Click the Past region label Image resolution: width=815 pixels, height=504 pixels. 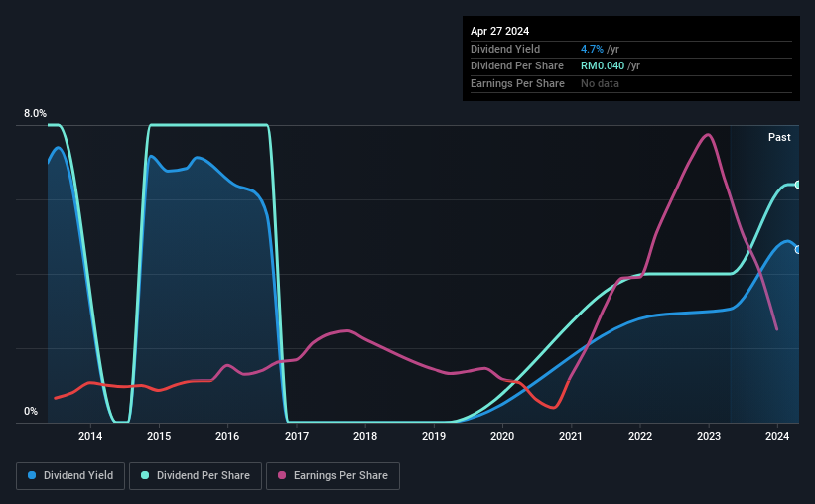click(779, 137)
